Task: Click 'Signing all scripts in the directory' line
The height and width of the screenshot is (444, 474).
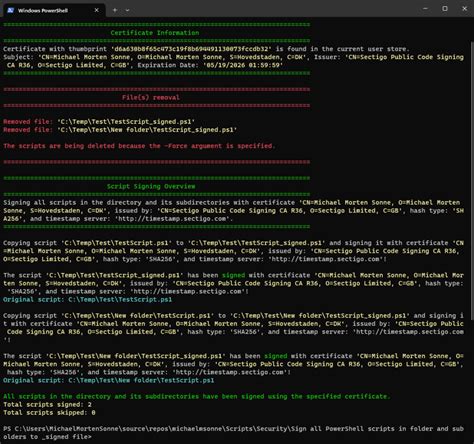Action: click(233, 211)
